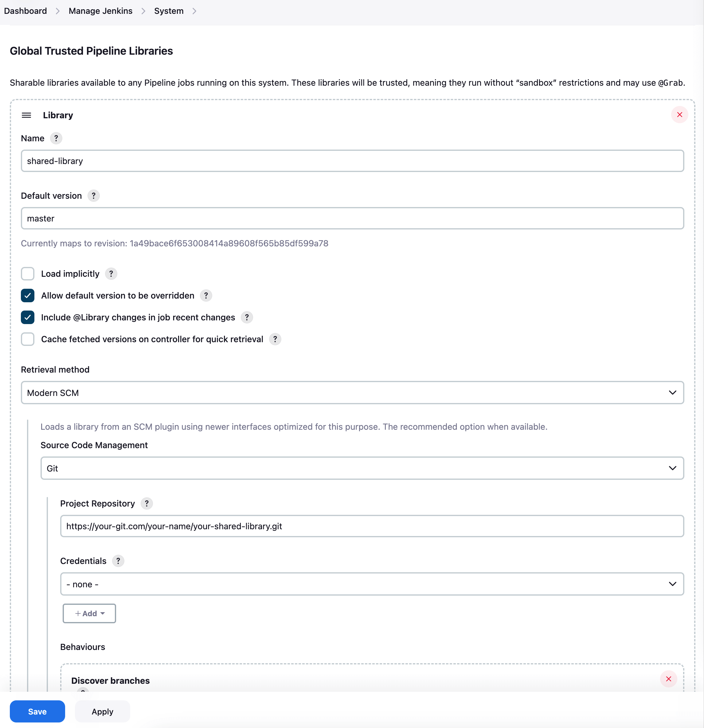Navigate to Dashboard breadcrumb
Viewport: 704px width, 728px height.
[25, 11]
